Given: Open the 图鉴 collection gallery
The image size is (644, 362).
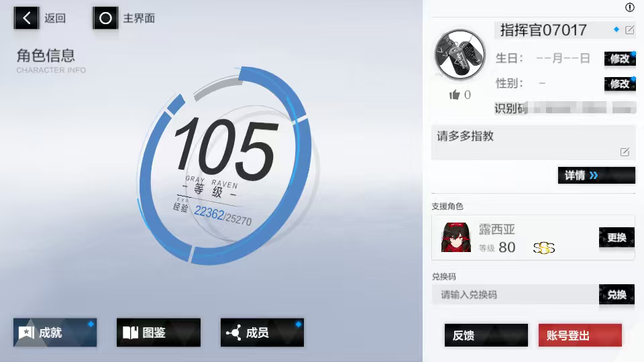Looking at the screenshot, I should pyautogui.click(x=158, y=333).
